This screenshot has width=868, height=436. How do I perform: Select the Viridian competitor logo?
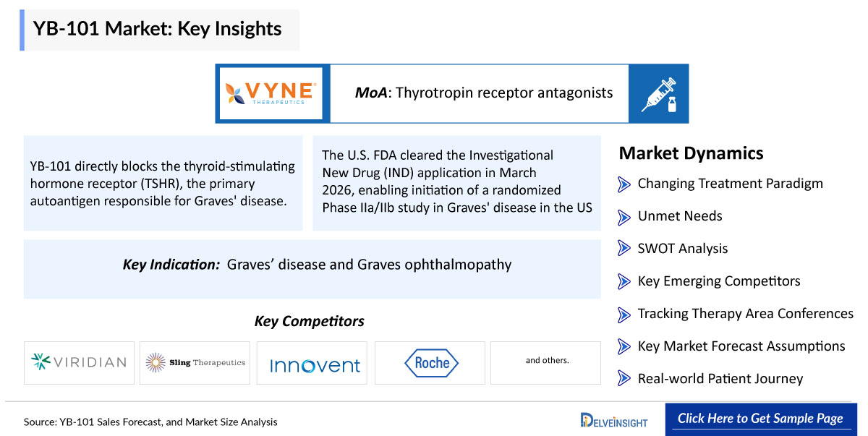point(79,362)
